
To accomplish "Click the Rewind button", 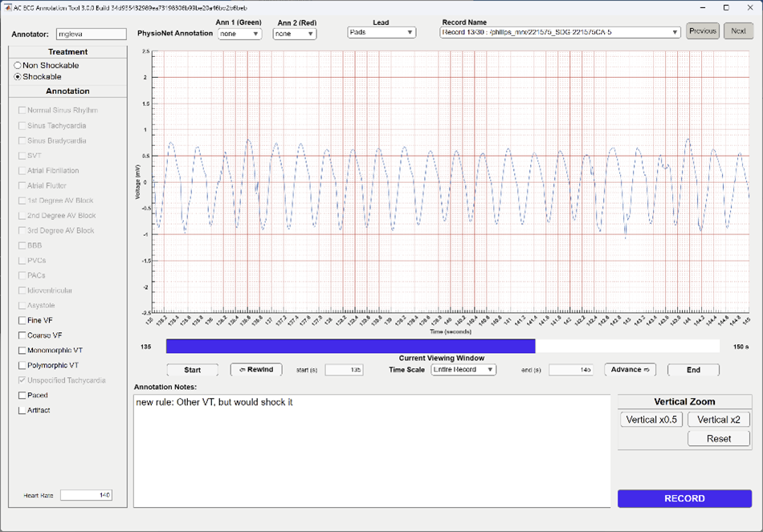I will [x=256, y=370].
